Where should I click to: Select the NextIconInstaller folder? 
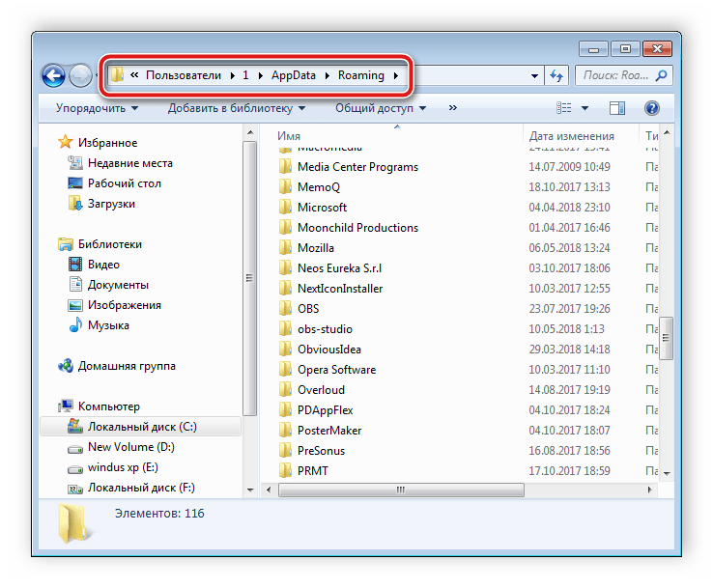[340, 288]
